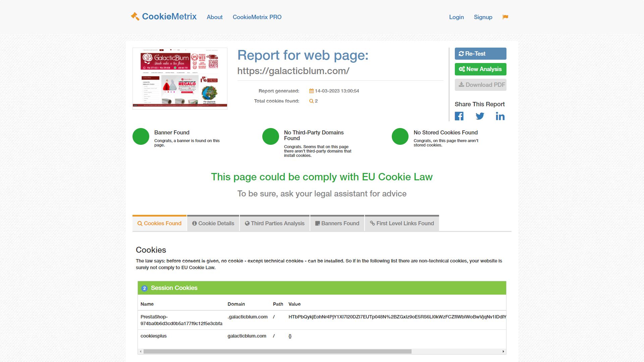Open the Cookie Details tab

tap(213, 224)
